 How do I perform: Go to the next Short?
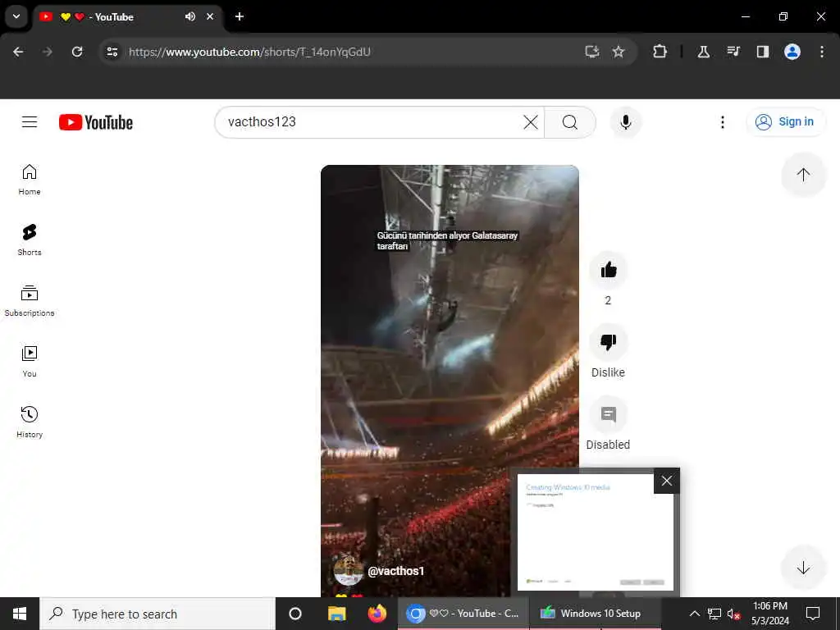[x=803, y=568]
